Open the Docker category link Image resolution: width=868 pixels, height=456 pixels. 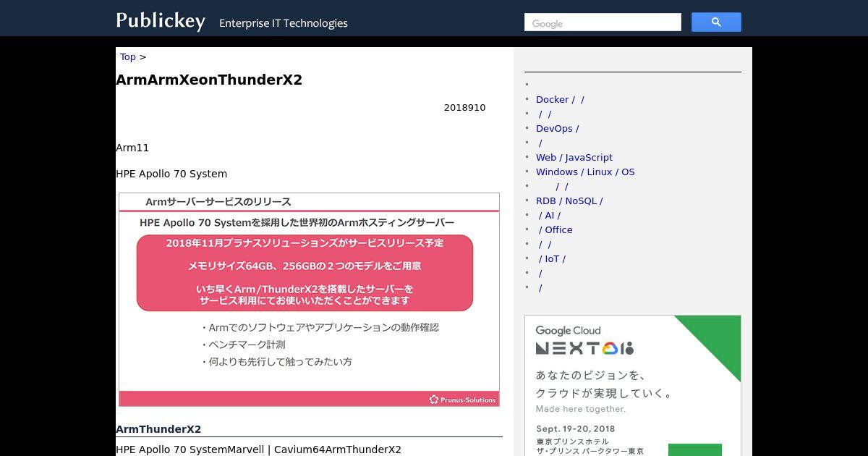tap(560, 99)
